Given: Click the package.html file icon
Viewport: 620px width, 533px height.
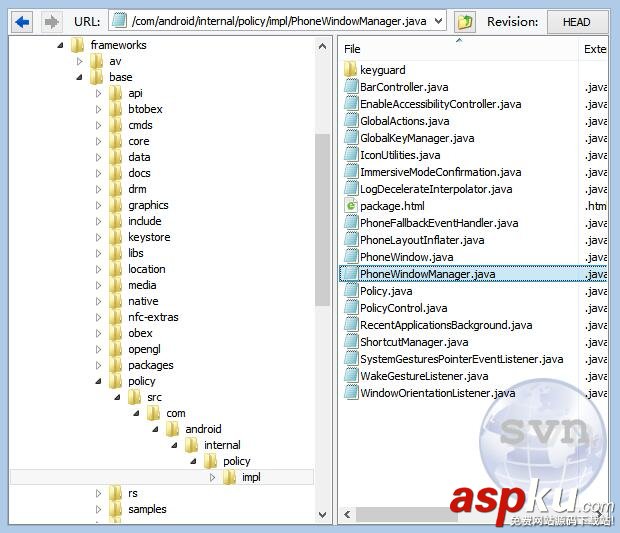Looking at the screenshot, I should tap(351, 206).
